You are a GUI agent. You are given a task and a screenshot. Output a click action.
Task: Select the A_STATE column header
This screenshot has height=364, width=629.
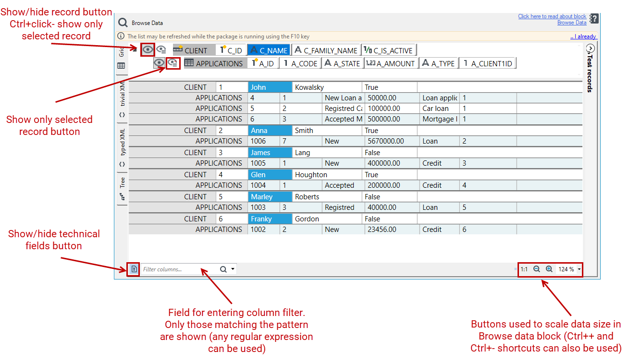[342, 63]
